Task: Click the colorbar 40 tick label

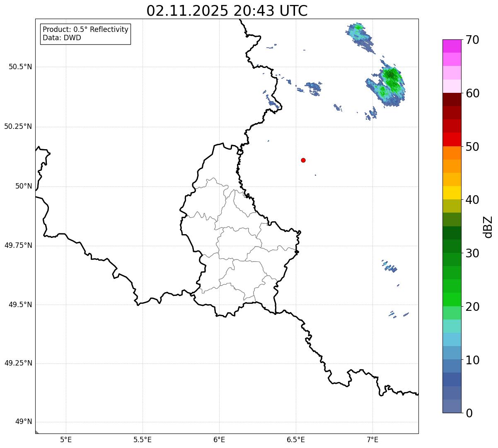Action: [472, 200]
